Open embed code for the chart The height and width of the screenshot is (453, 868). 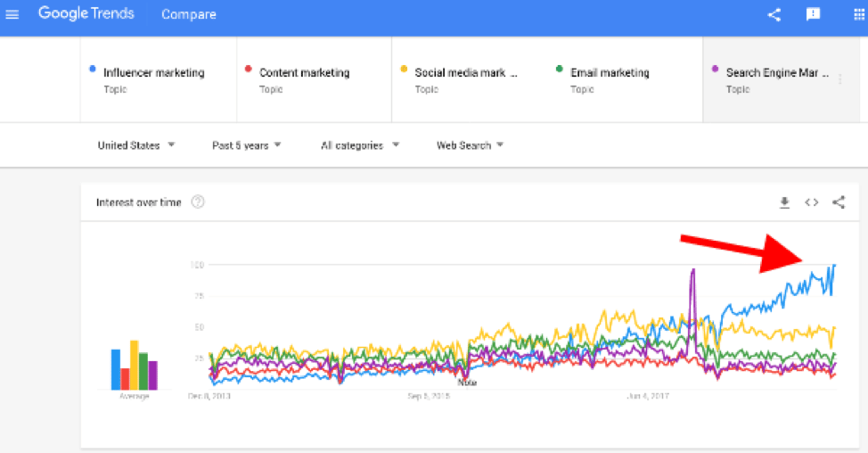point(812,202)
